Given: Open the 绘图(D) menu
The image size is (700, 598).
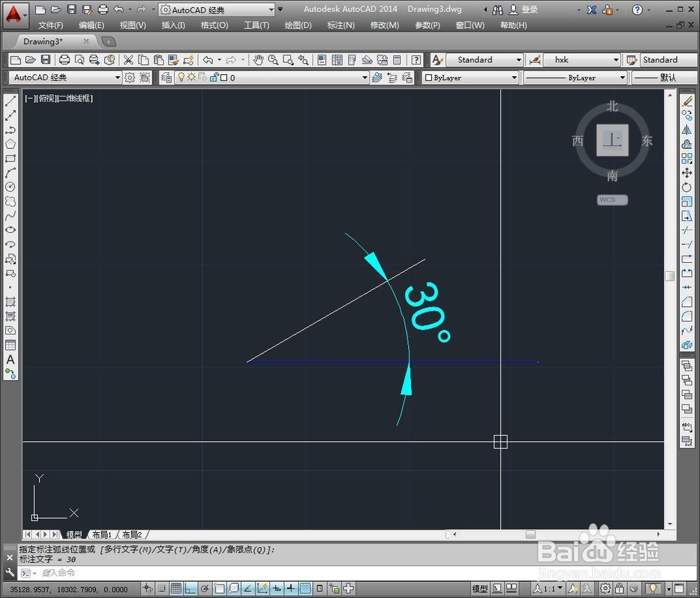Looking at the screenshot, I should coord(297,25).
